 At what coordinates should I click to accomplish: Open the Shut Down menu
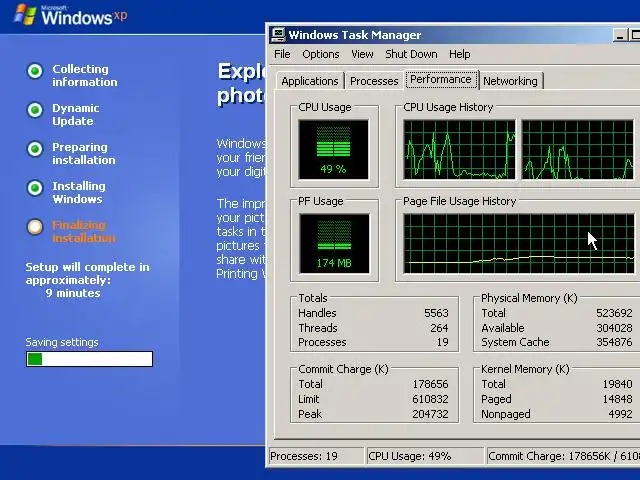pyautogui.click(x=411, y=54)
